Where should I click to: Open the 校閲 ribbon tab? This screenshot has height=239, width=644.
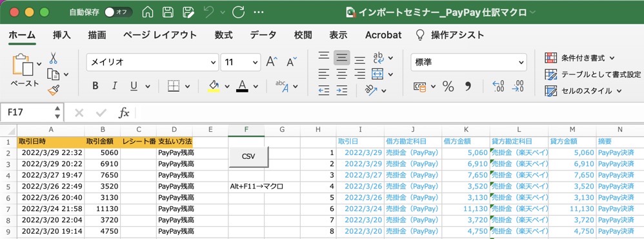pos(303,36)
